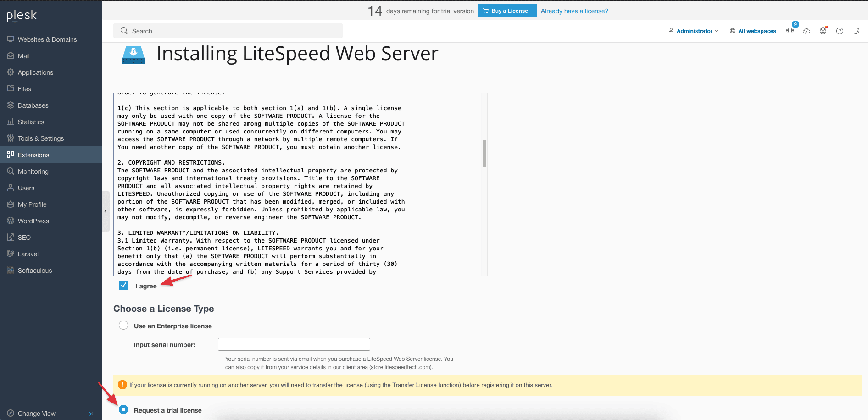Click the crossed-out cloud icon
The image size is (868, 420).
807,31
